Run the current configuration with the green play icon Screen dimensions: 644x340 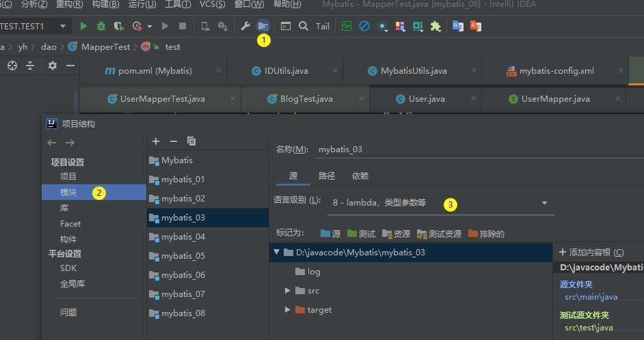84,26
